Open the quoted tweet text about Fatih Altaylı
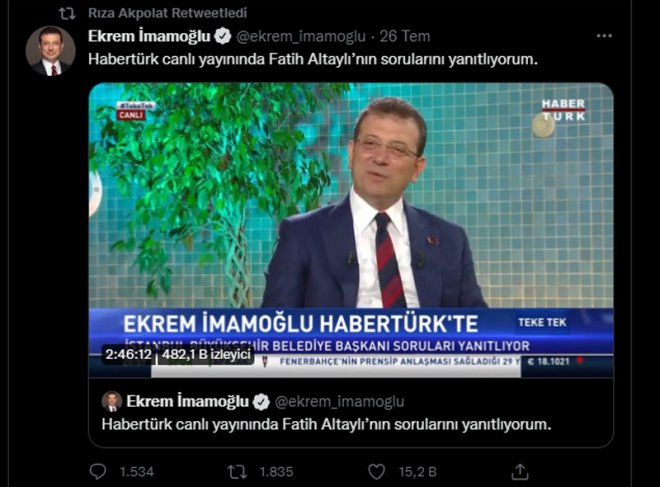Screen dimensions: 660x487 click(x=326, y=424)
